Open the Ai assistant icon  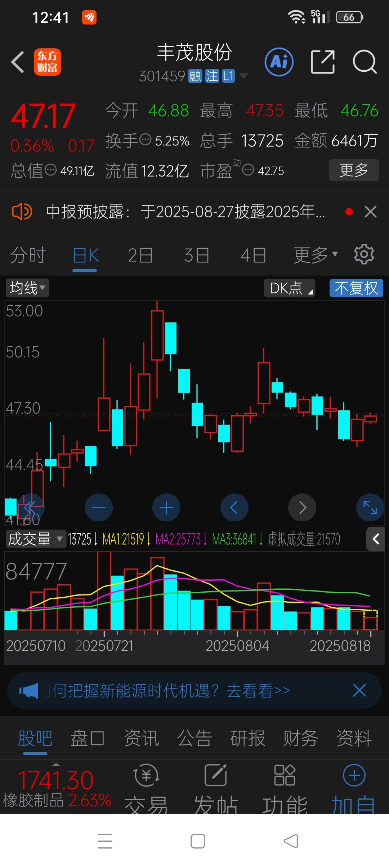(x=279, y=62)
